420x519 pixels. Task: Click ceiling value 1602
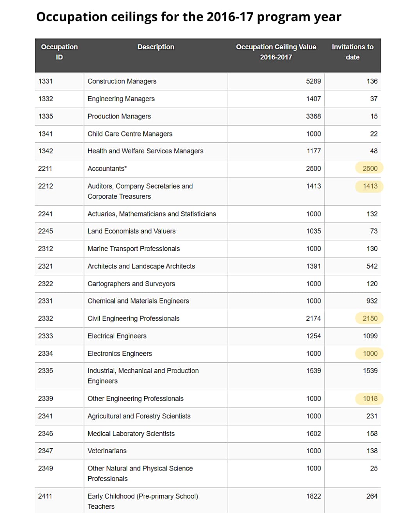click(313, 434)
